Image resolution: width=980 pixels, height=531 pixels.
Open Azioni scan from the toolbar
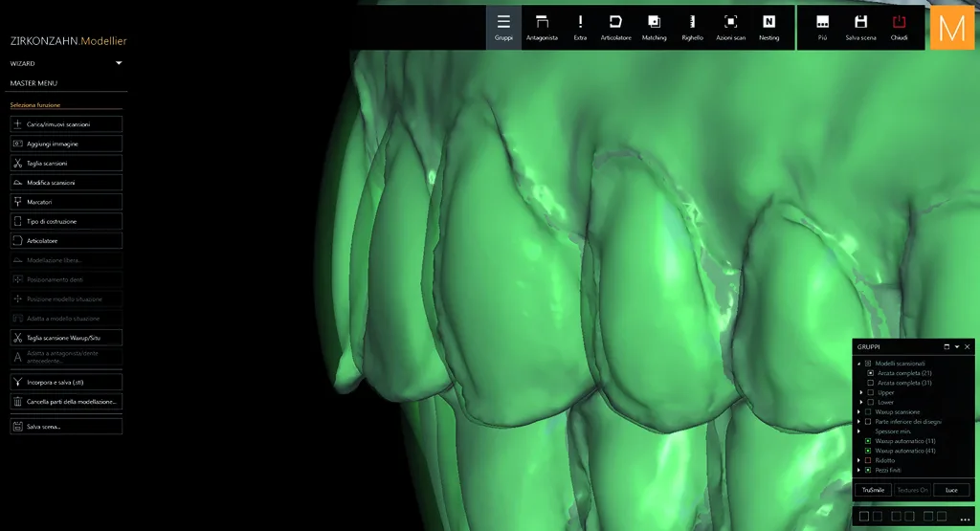(x=730, y=28)
